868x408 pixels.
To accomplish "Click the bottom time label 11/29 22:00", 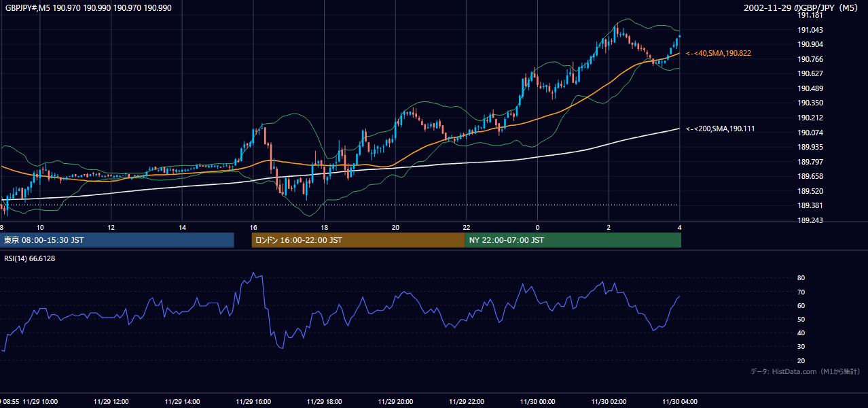I will click(x=466, y=401).
